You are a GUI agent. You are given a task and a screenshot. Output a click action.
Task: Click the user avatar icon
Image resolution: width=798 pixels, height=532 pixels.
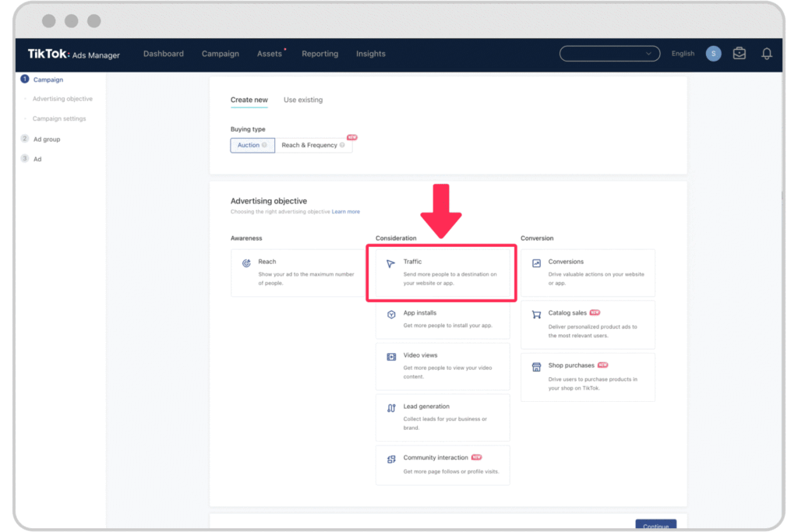[x=713, y=54]
